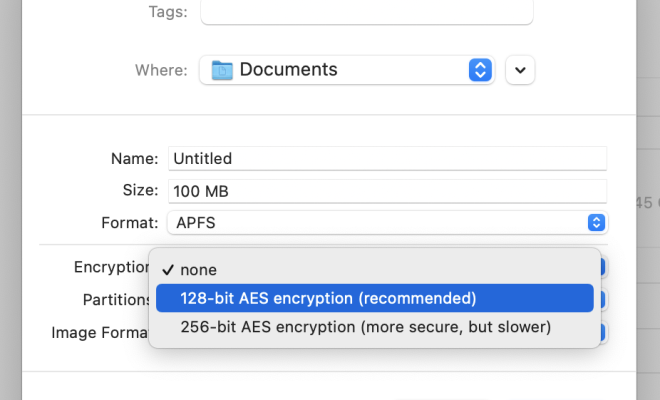Open the Format APFS dropdown arrows
This screenshot has width=660, height=400.
point(596,223)
